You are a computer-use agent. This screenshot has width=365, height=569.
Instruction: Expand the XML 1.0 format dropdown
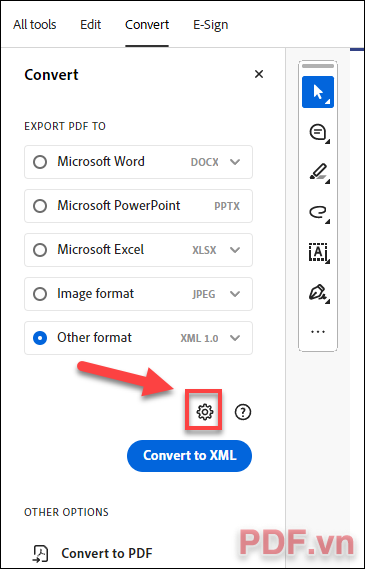[235, 338]
